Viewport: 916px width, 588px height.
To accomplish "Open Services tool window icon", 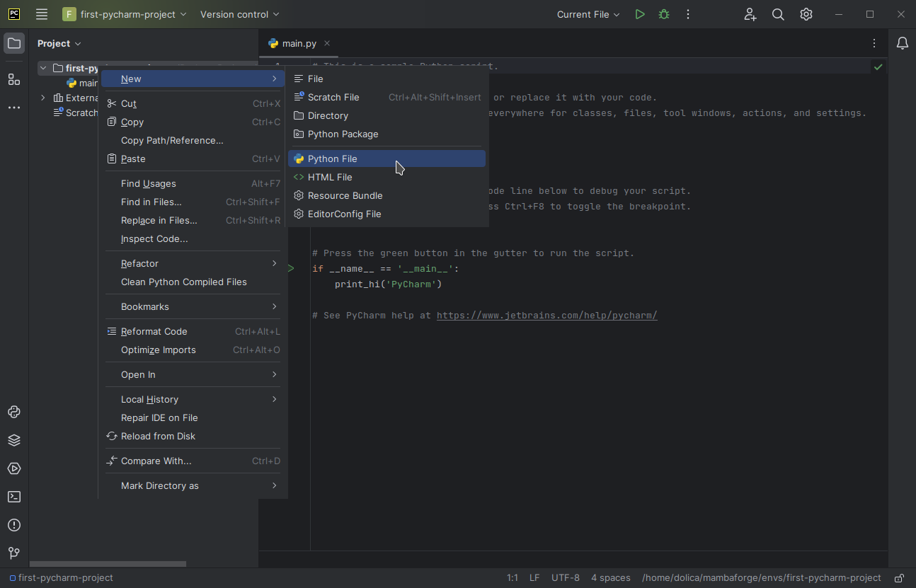I will 14,468.
